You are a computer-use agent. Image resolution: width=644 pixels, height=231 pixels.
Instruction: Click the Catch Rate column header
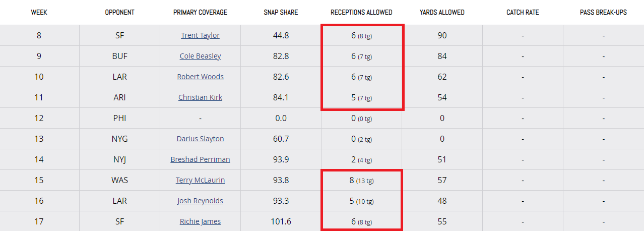[523, 12]
